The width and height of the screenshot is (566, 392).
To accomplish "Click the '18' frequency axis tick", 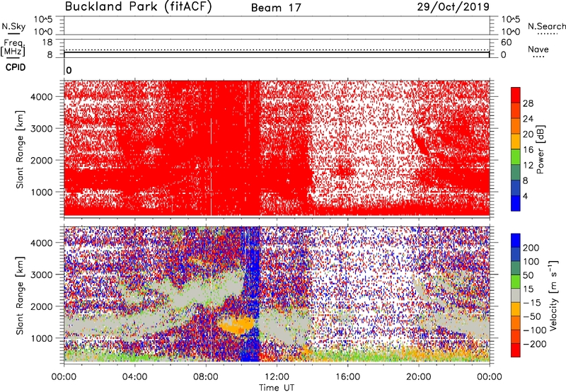I will pyautogui.click(x=47, y=42).
